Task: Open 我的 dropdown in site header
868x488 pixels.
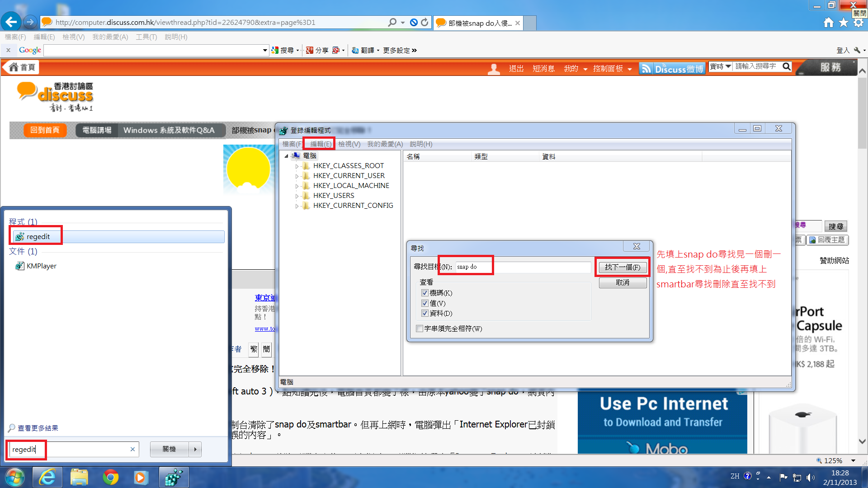Action: (575, 69)
